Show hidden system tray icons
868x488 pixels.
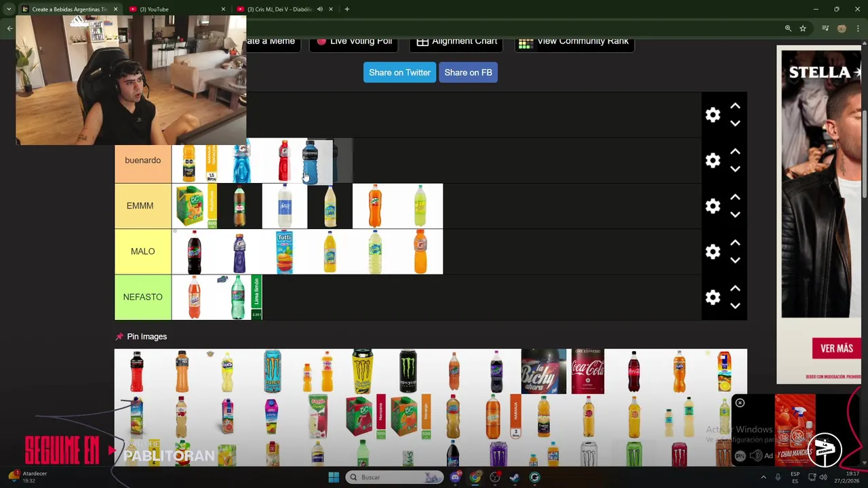763,477
